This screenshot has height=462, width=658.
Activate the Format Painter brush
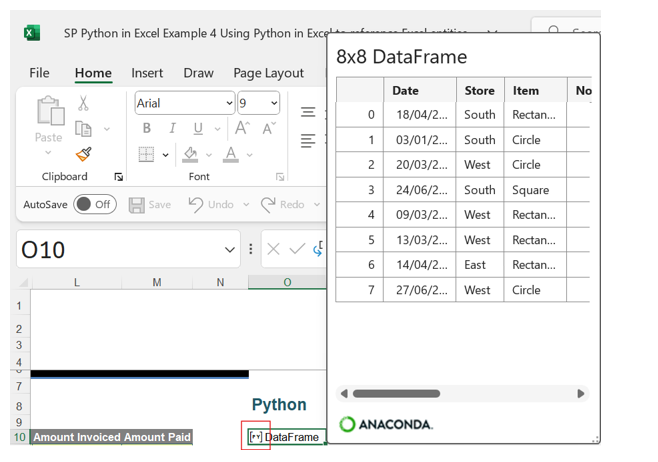point(84,155)
